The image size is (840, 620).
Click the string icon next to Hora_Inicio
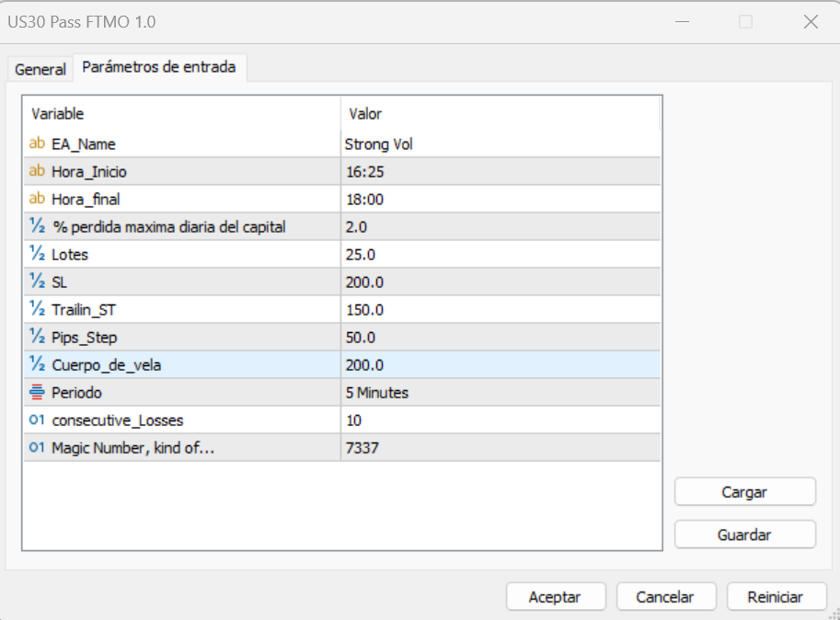pos(37,171)
